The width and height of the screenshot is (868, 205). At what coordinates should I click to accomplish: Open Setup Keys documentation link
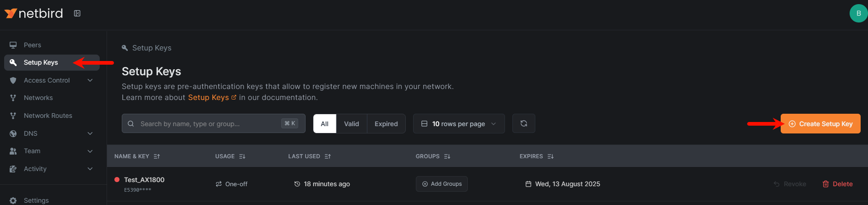click(x=208, y=97)
